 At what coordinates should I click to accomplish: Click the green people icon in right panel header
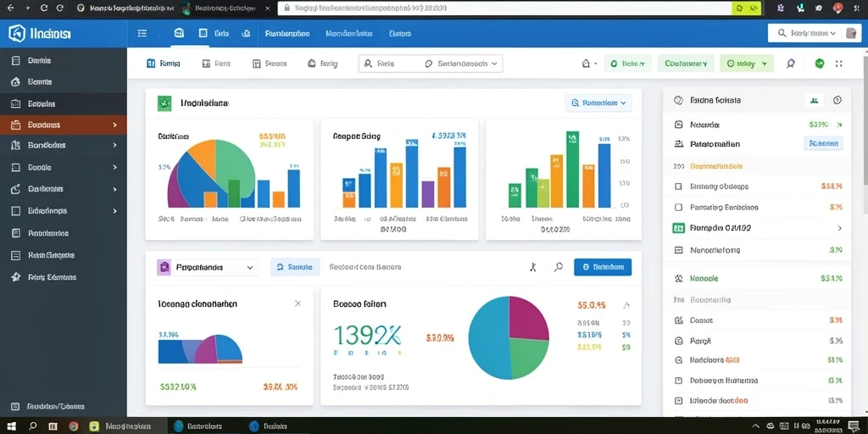point(814,100)
